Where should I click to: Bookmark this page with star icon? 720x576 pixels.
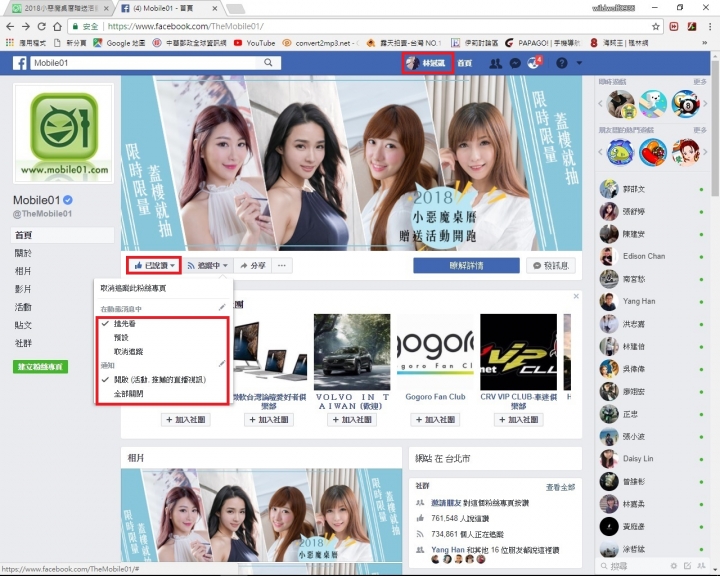656,27
